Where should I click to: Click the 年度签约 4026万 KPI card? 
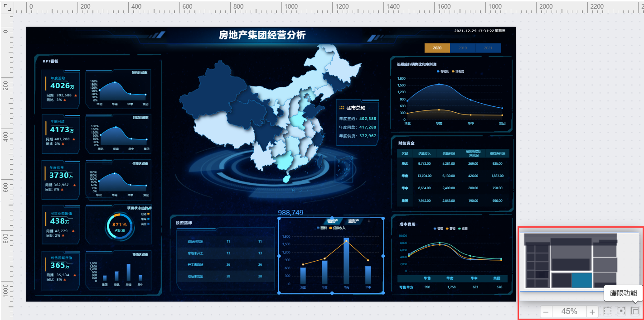pos(61,89)
